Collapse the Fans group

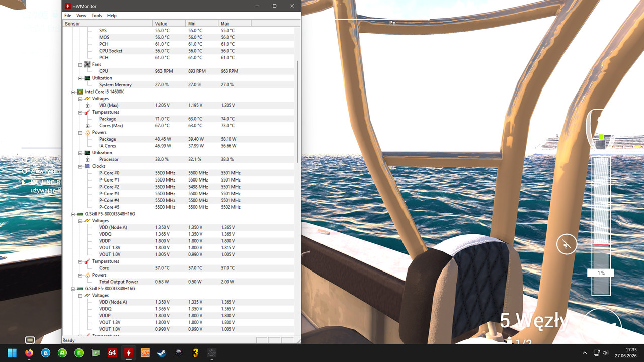point(80,64)
